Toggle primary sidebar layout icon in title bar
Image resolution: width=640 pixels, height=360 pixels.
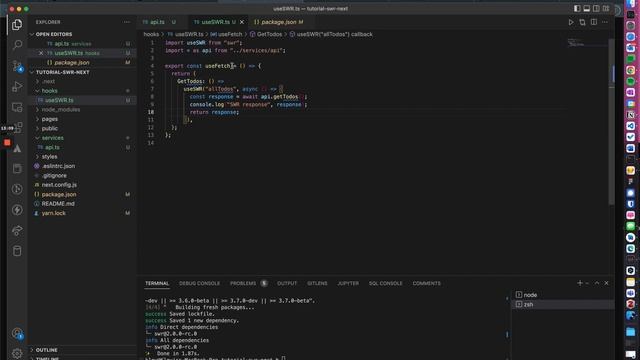[577, 9]
